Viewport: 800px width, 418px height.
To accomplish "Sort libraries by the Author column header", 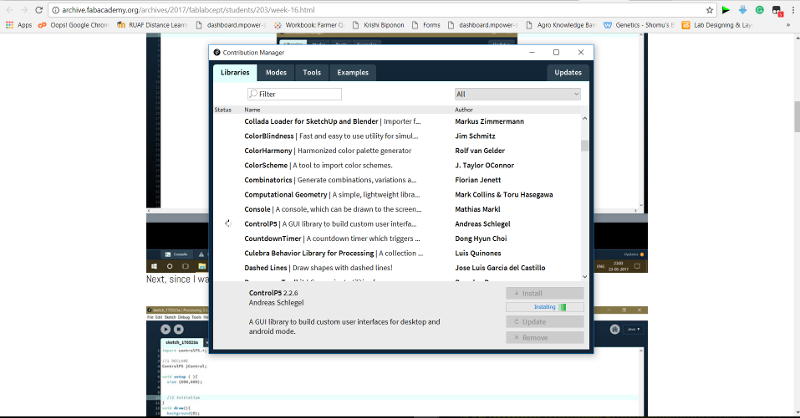I will pos(464,110).
